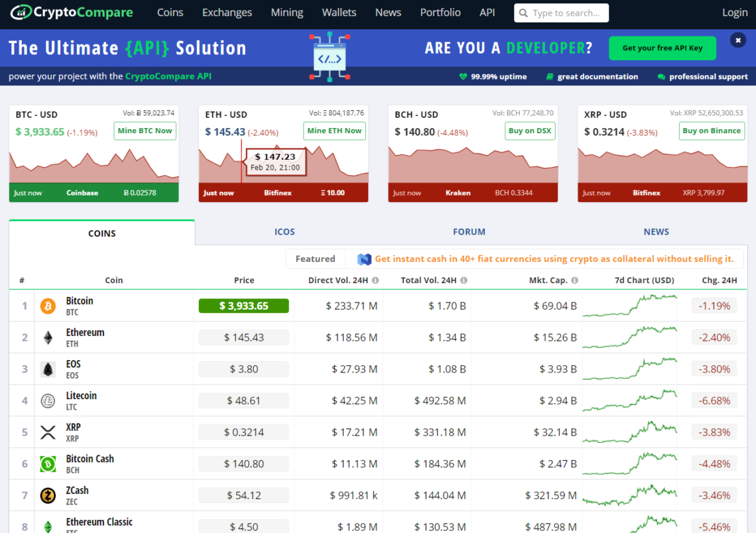Click the Coinbase label on BTC card
This screenshot has height=533, width=756.
click(x=82, y=193)
